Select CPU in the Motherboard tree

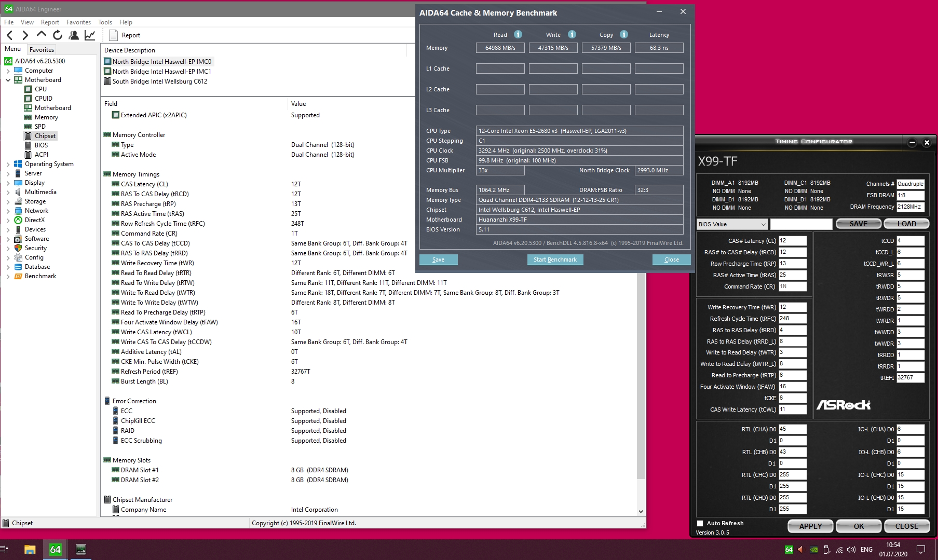coord(40,89)
